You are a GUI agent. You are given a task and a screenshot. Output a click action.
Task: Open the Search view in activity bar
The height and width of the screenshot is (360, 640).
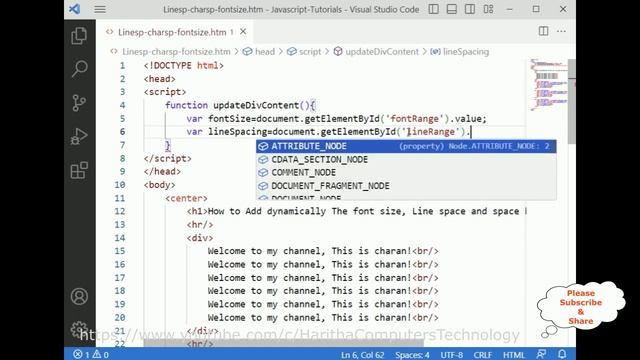79,69
